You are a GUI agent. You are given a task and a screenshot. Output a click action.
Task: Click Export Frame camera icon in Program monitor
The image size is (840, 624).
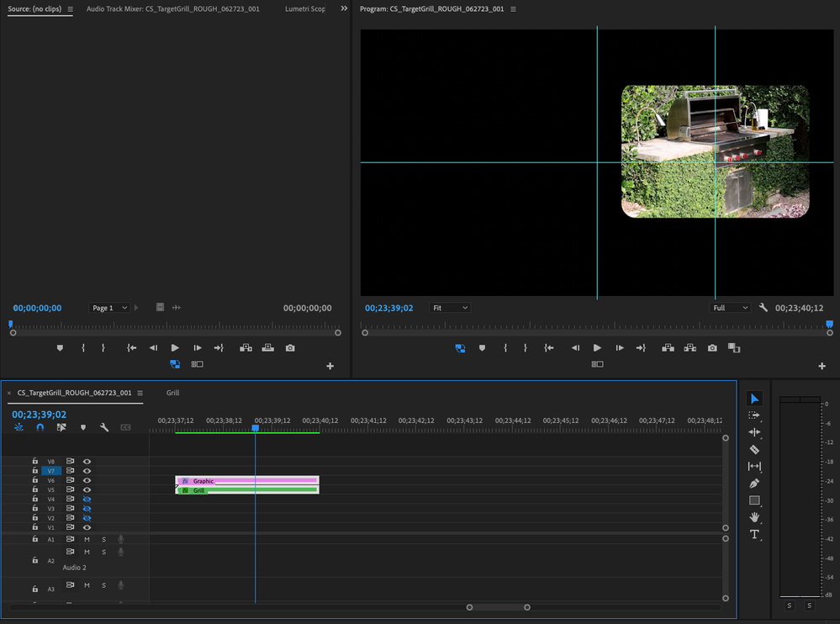(712, 347)
